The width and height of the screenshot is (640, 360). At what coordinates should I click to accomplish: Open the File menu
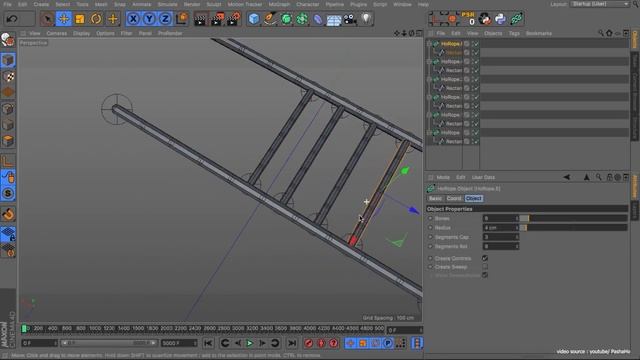pos(7,4)
